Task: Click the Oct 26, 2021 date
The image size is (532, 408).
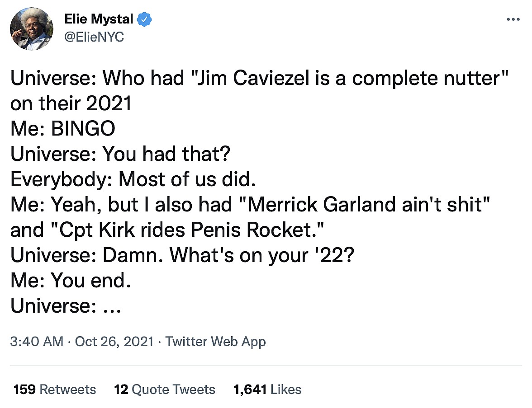Action: (114, 342)
